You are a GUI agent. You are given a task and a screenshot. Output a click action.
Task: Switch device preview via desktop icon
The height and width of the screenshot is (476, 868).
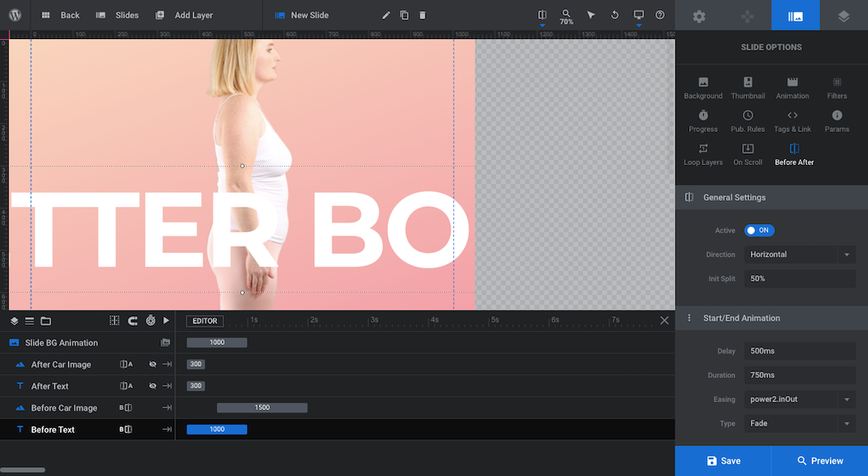(638, 16)
